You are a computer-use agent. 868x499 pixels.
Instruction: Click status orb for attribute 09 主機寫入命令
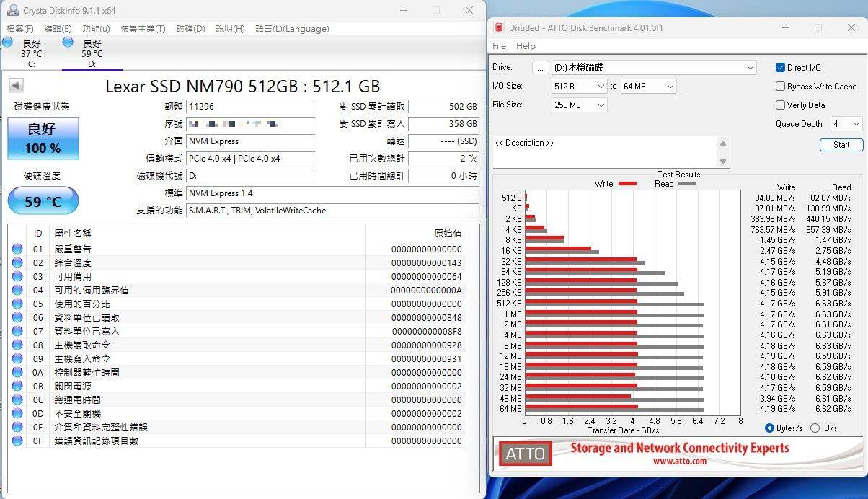(17, 358)
